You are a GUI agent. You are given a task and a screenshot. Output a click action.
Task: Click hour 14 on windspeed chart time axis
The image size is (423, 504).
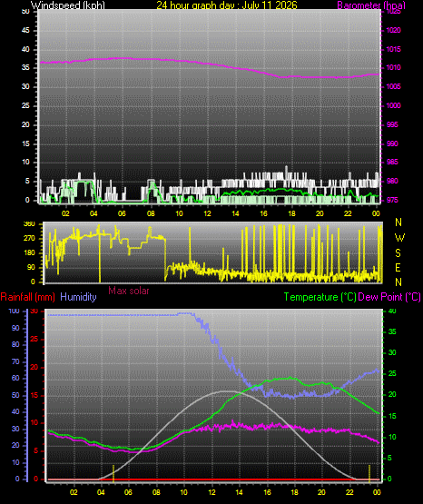pos(235,213)
